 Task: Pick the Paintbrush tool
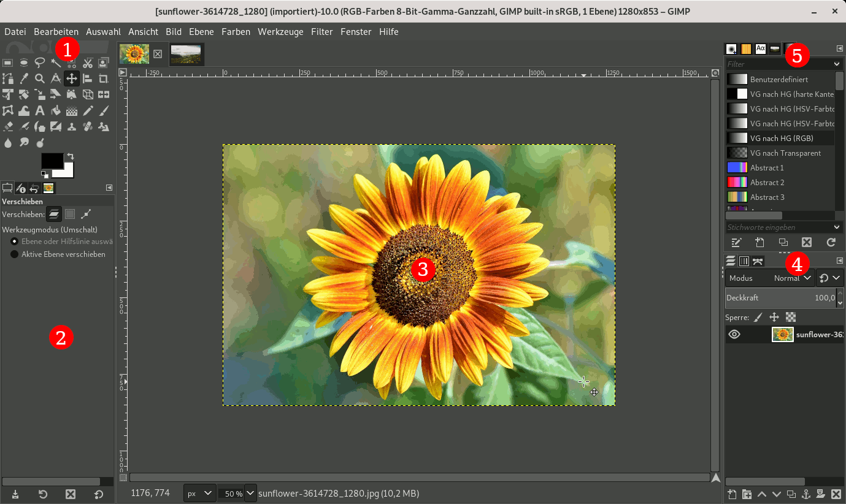pyautogui.click(x=104, y=111)
